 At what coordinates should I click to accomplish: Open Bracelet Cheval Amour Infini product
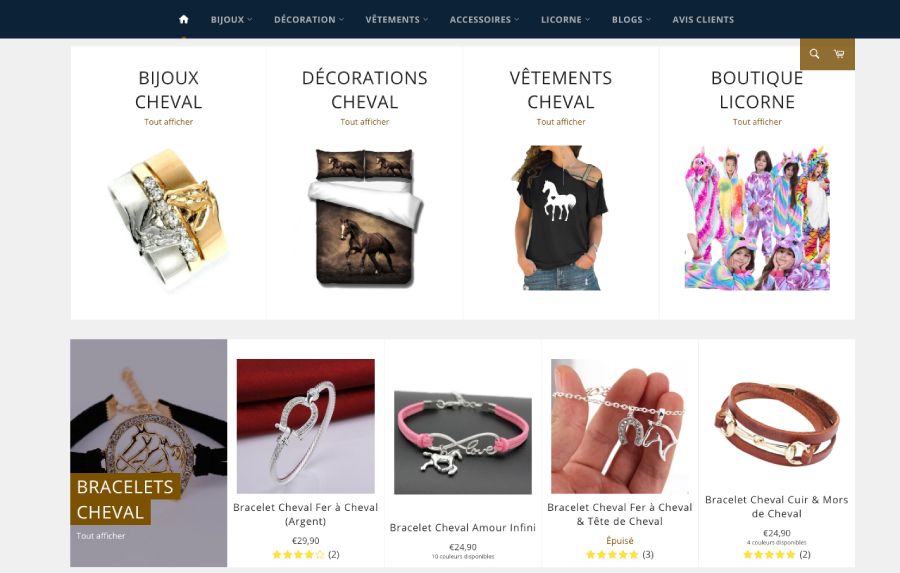pos(463,528)
